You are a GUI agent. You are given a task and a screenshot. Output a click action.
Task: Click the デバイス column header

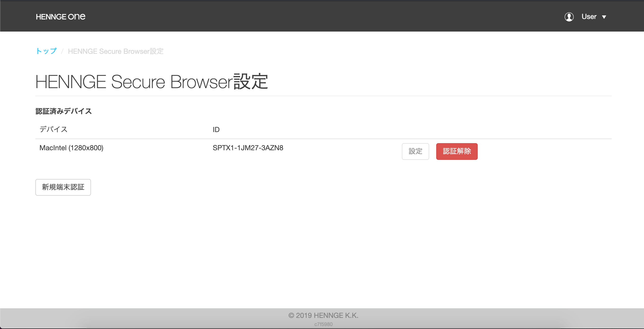click(54, 129)
